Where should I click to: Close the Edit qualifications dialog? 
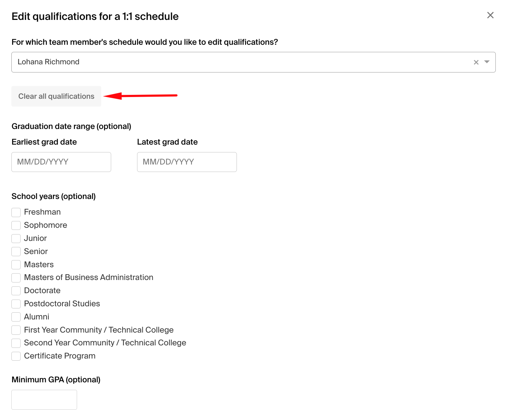tap(490, 15)
